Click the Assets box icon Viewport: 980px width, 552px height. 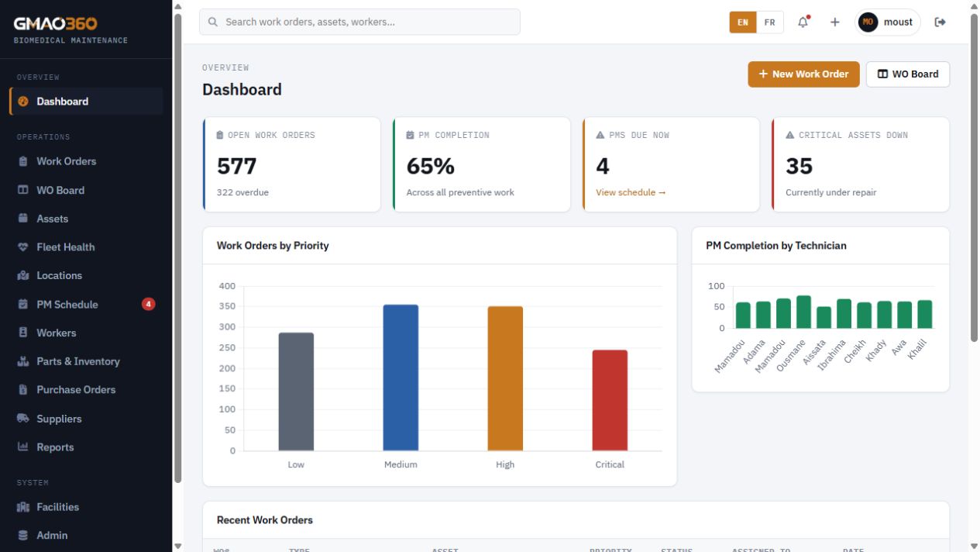[23, 219]
